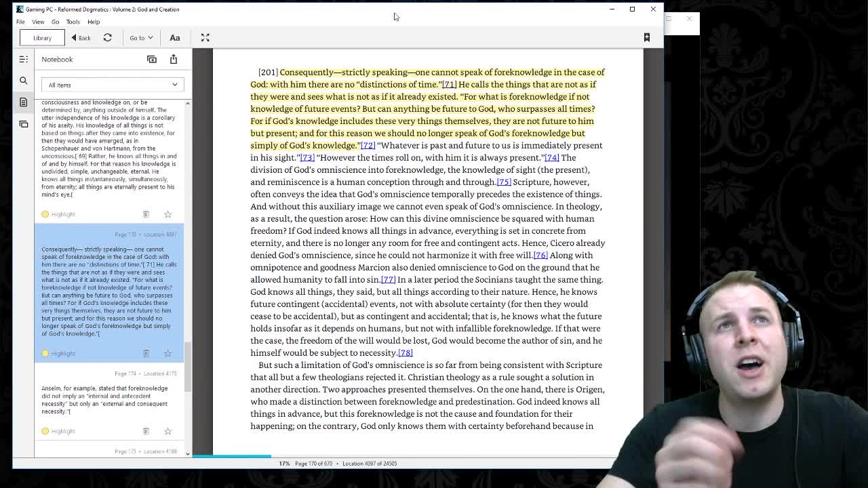The width and height of the screenshot is (868, 488).
Task: Open the Aa font settings
Action: pos(174,37)
